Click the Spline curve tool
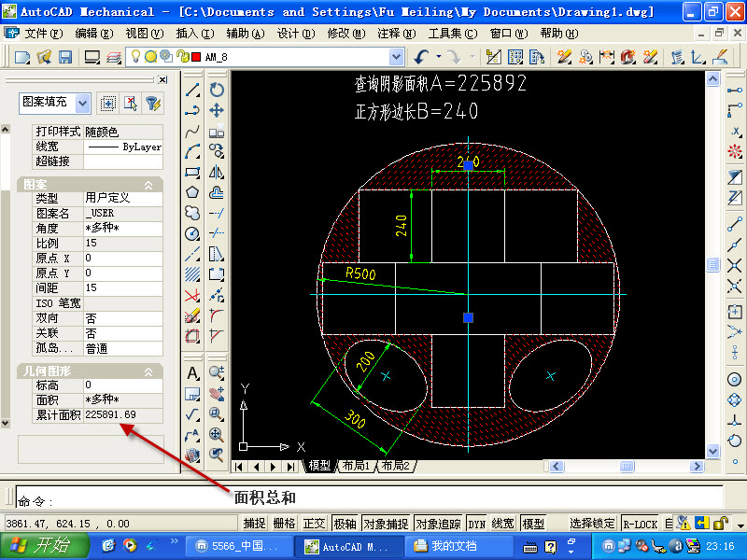 [x=192, y=131]
